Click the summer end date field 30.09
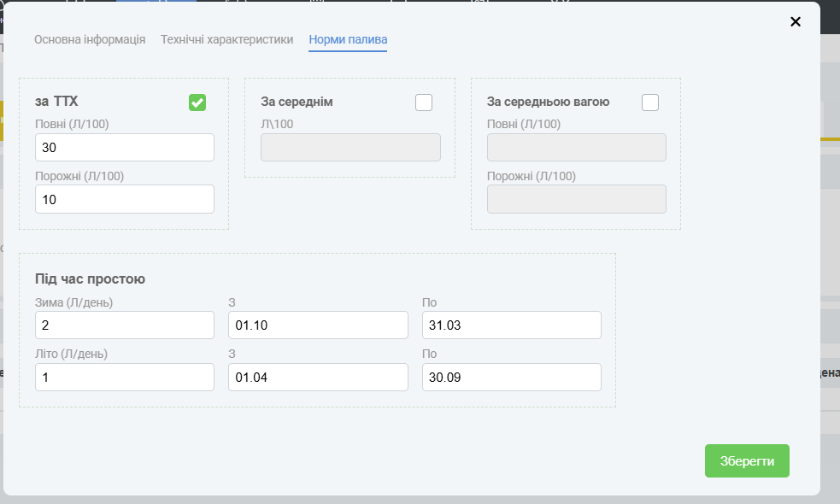The image size is (840, 504). click(512, 378)
